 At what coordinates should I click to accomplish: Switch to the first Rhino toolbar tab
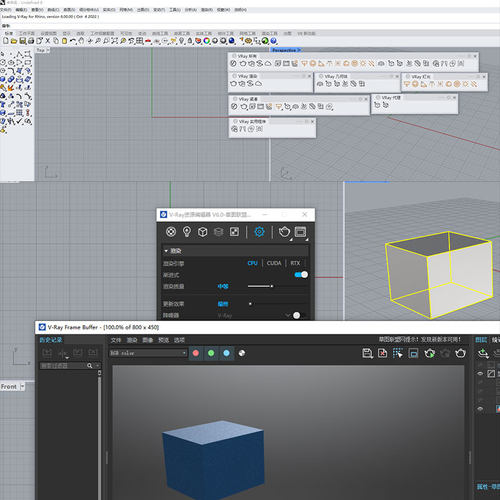9,33
